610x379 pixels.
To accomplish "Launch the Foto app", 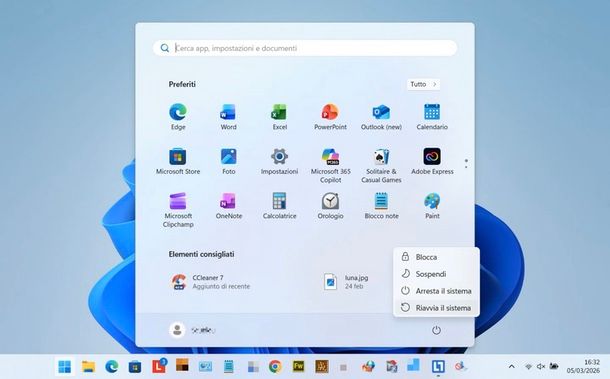I will point(228,161).
